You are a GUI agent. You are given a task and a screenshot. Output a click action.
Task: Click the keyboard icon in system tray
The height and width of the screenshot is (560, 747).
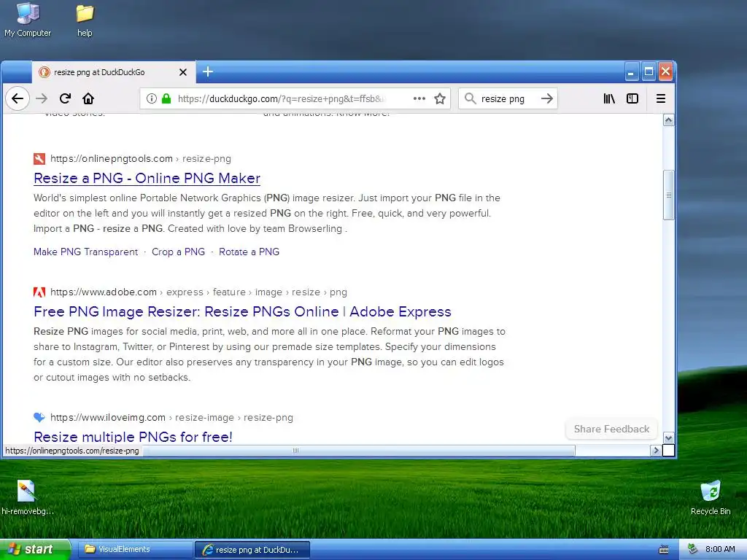pos(664,550)
